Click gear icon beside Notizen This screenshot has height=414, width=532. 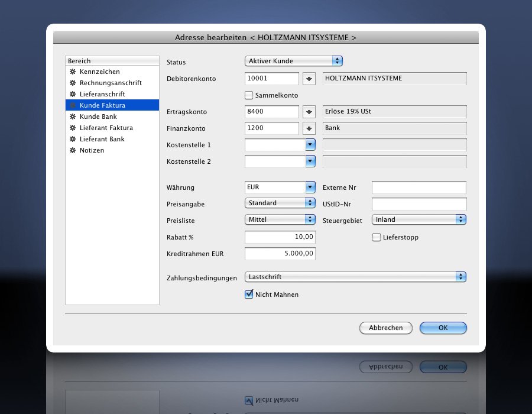coord(73,150)
